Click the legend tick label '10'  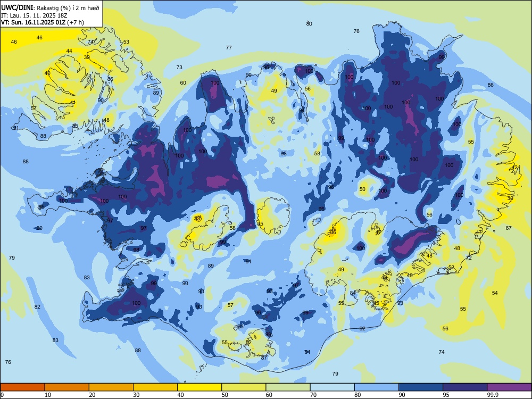tap(48, 395)
